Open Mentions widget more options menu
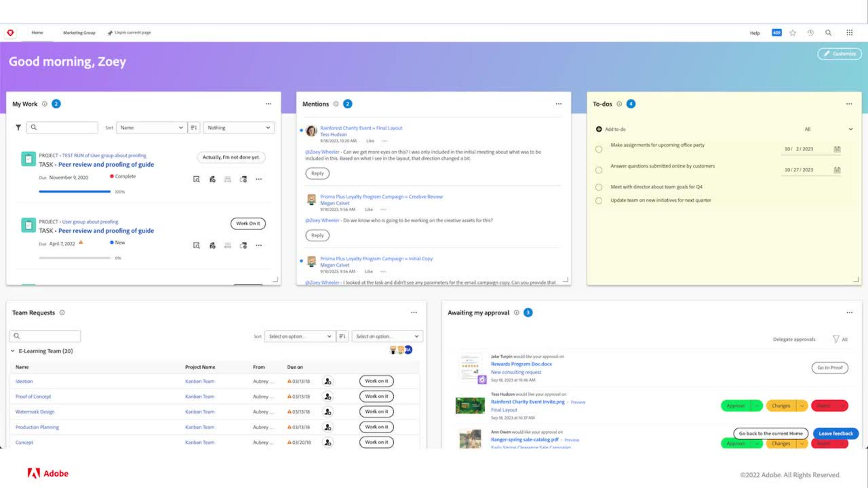 [558, 104]
